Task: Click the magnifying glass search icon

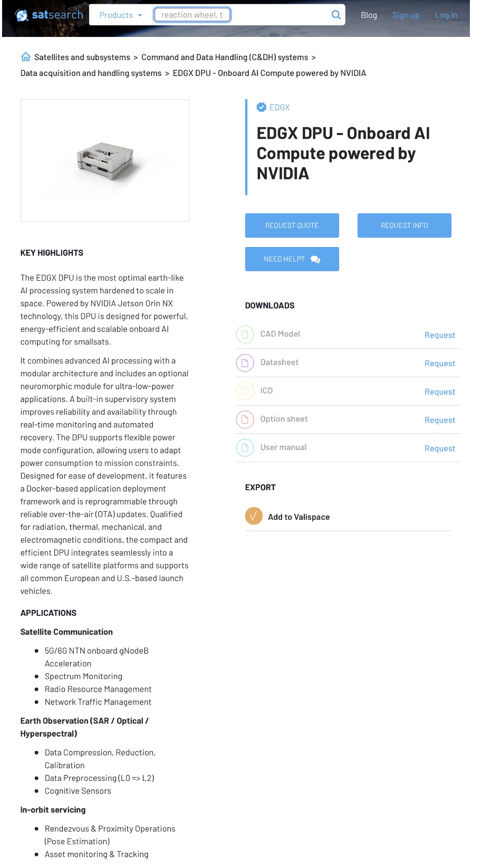Action: pos(335,15)
